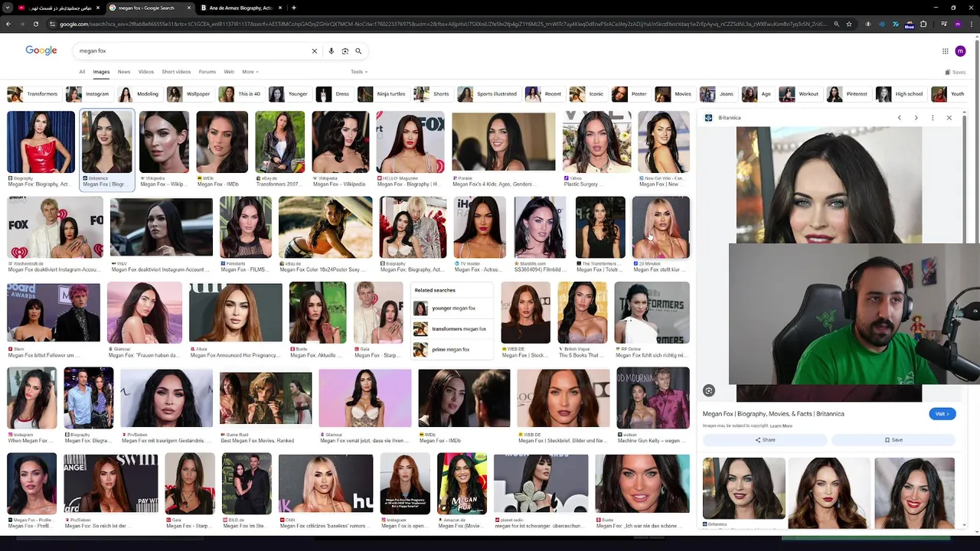Filter by the Workout chip

click(799, 94)
